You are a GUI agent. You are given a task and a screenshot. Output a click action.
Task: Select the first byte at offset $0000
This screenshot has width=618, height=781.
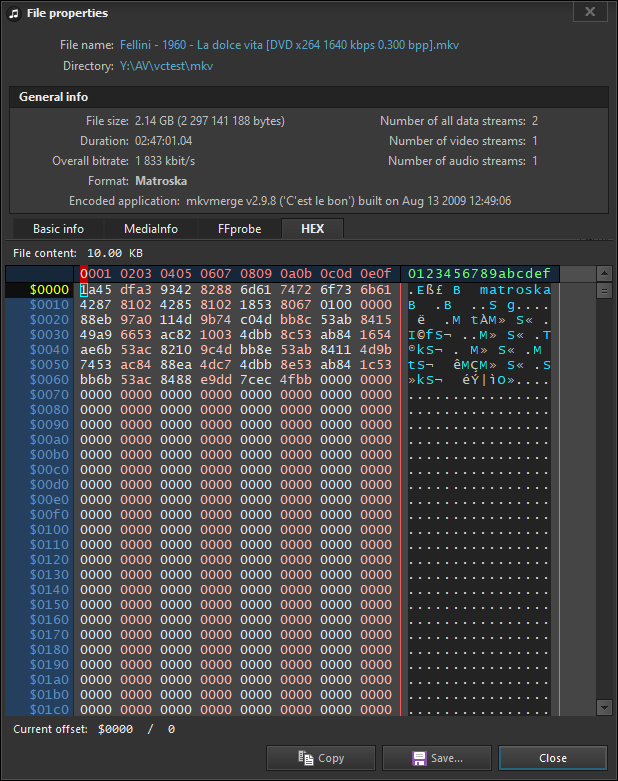click(x=85, y=290)
